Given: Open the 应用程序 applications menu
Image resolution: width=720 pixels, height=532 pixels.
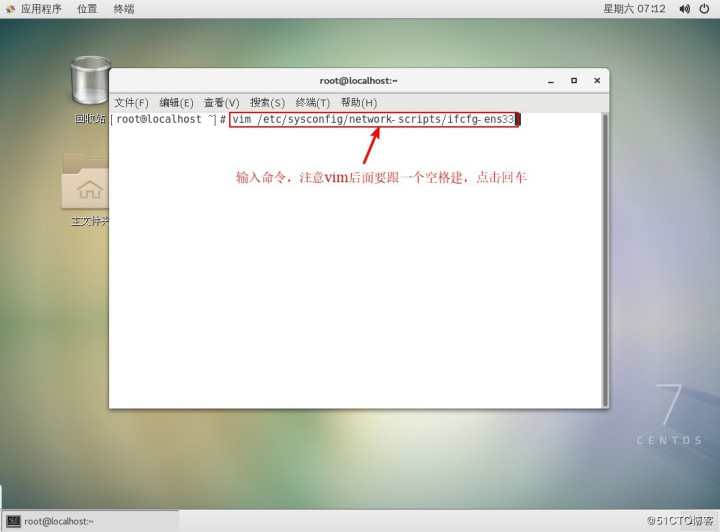Looking at the screenshot, I should pyautogui.click(x=41, y=9).
